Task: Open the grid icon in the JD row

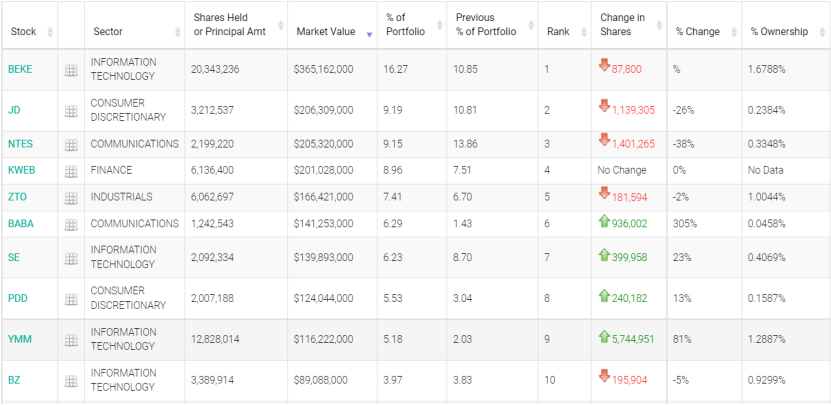Action: pos(71,111)
